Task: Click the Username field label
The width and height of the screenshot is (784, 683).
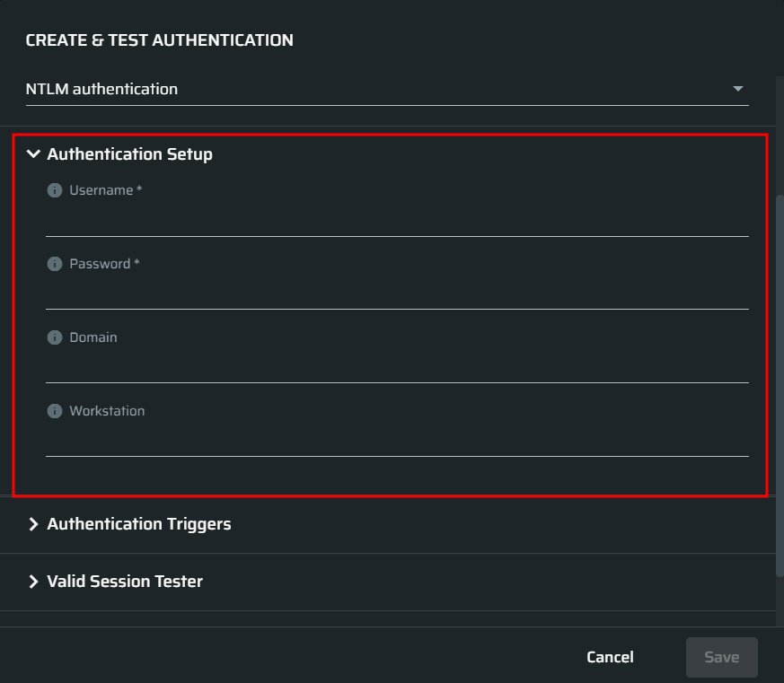Action: coord(105,190)
